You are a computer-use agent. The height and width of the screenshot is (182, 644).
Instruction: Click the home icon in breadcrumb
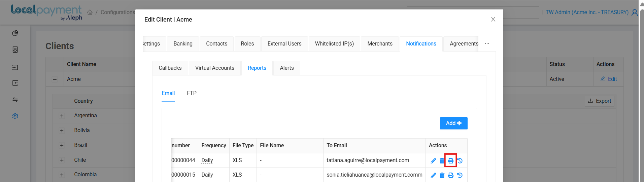90,12
